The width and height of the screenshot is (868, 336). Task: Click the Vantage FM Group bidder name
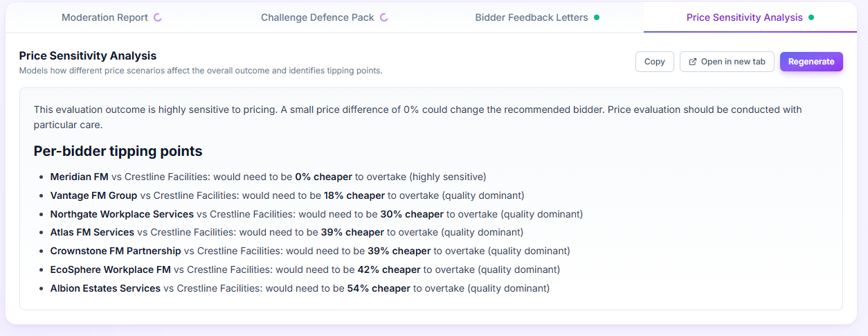(93, 195)
